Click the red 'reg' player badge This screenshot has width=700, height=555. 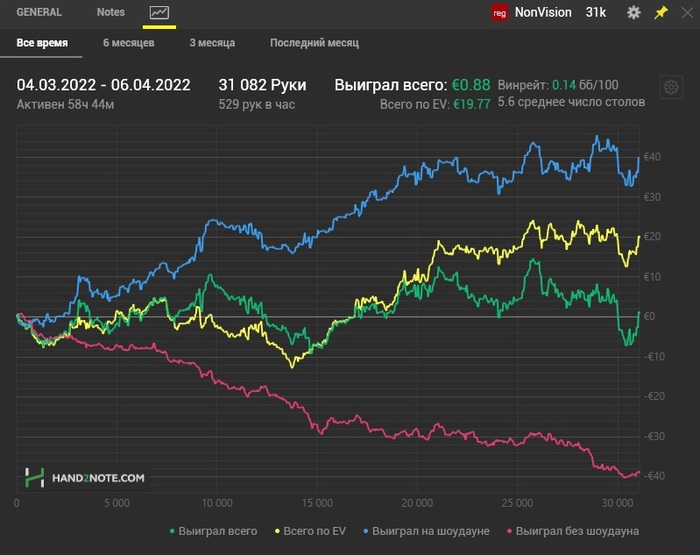click(501, 13)
